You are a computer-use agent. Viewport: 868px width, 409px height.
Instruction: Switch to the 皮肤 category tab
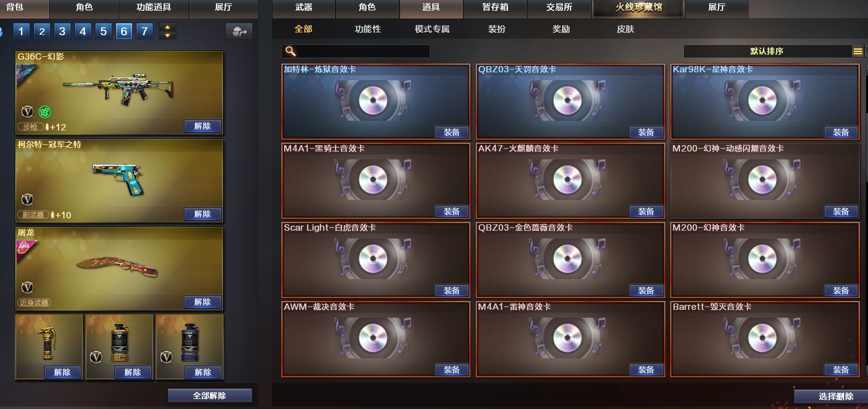pos(625,29)
